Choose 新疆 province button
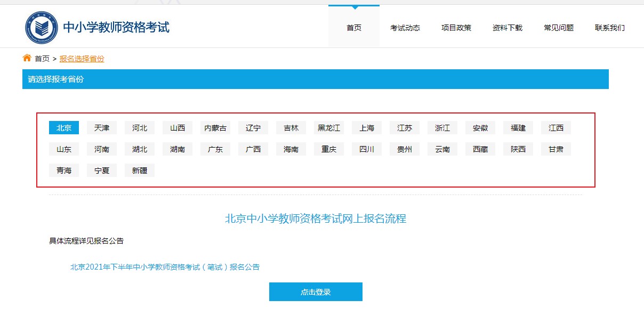 coord(140,171)
